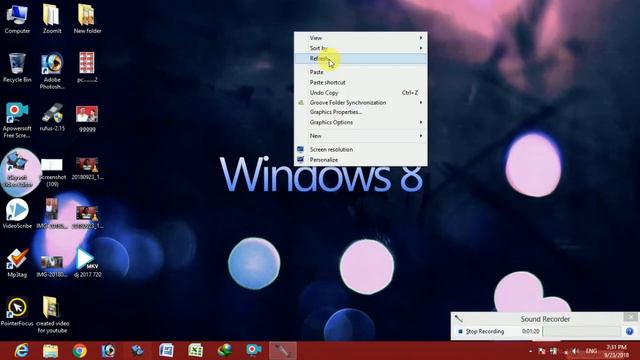
Task: Select the 99999 image file
Action: pyautogui.click(x=87, y=118)
